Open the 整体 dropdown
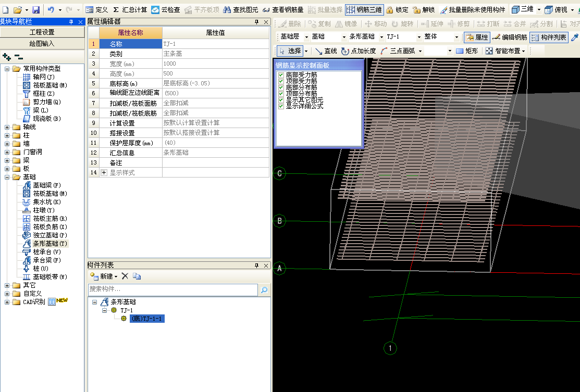The width and height of the screenshot is (580, 392). click(456, 37)
